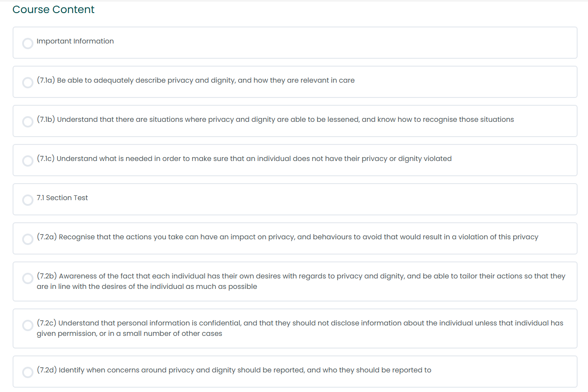This screenshot has width=588, height=392.
Task: Click the progress circle for lesson 7.2c
Action: (28, 325)
